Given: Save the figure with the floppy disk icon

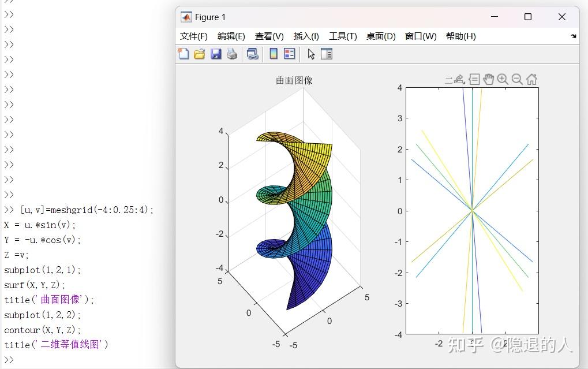Looking at the screenshot, I should coord(216,54).
